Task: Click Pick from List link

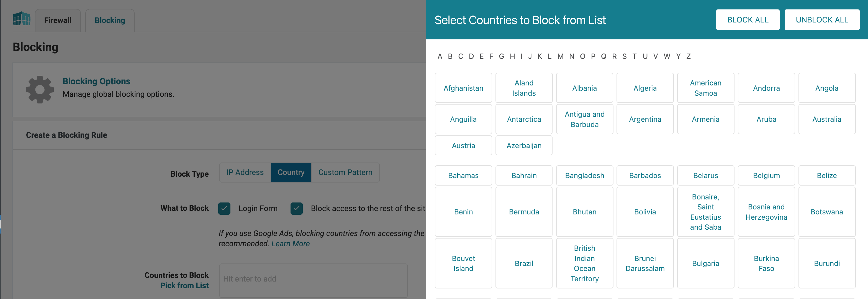Action: [184, 285]
